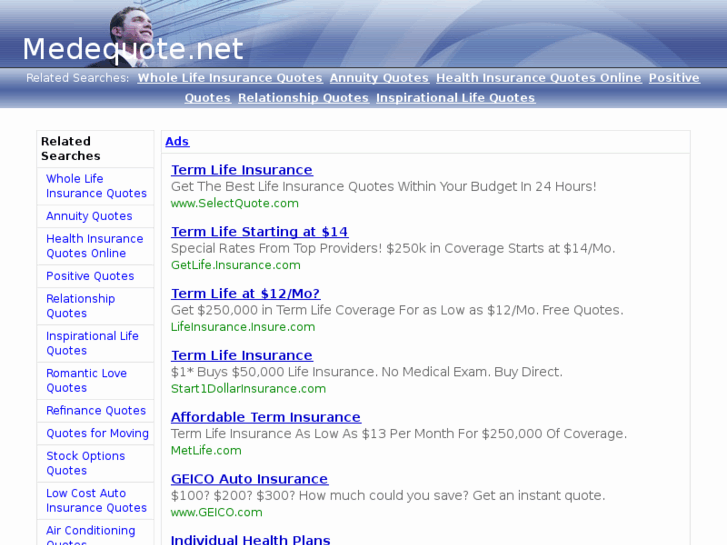Screen dimensions: 727x545
Task: Visit MetLife.com ad URL
Action: 206,450
